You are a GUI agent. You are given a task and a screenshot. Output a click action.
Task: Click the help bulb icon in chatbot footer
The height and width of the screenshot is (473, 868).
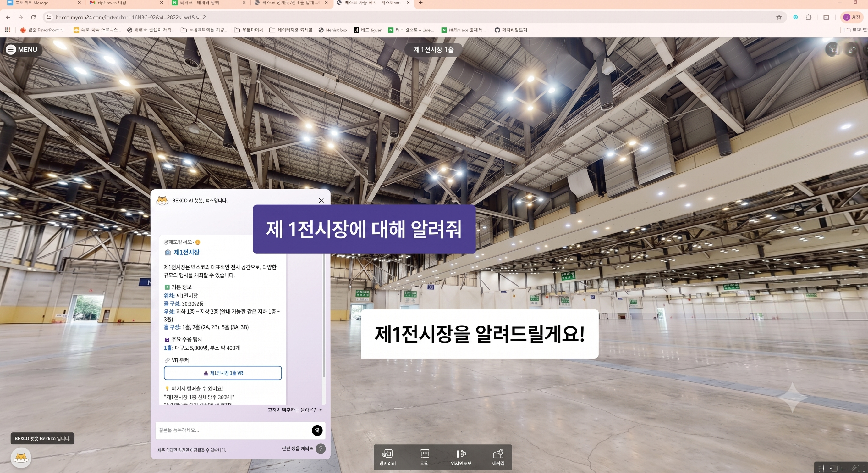tap(321, 448)
